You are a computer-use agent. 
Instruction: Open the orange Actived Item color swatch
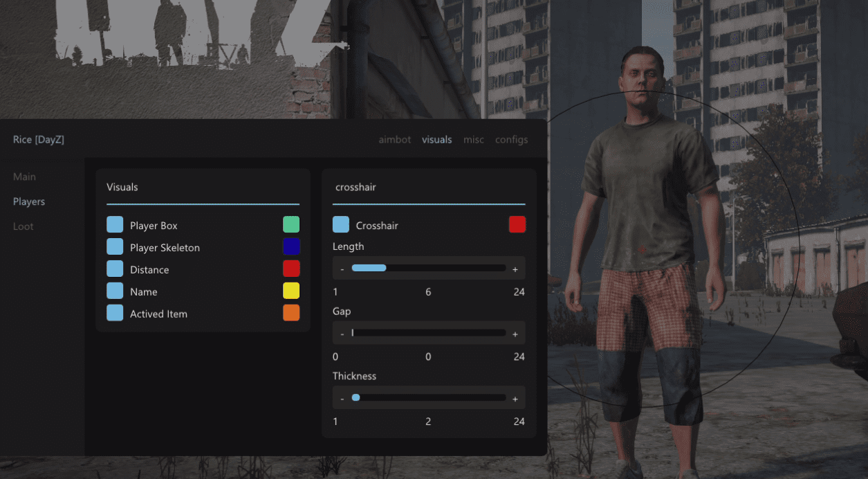click(291, 314)
